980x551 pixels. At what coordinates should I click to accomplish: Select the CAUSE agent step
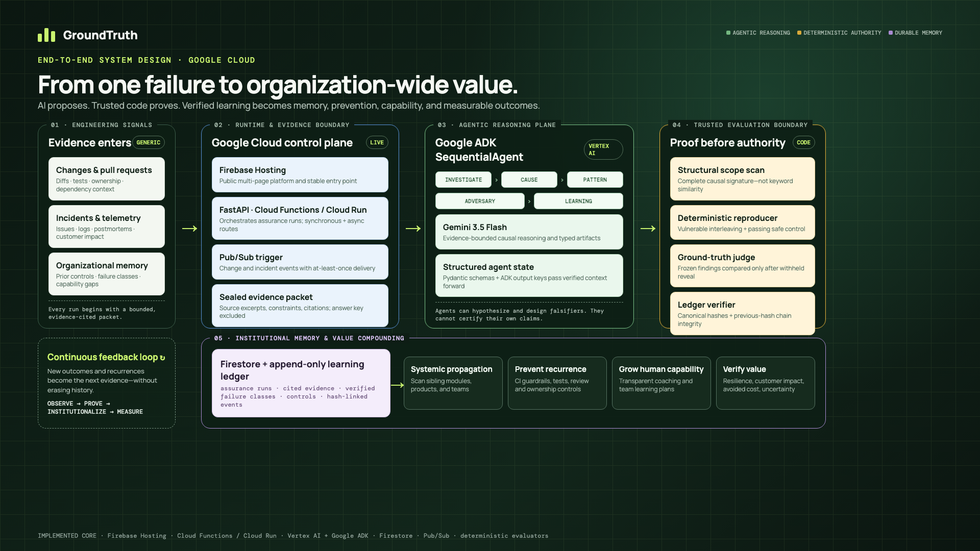(529, 180)
